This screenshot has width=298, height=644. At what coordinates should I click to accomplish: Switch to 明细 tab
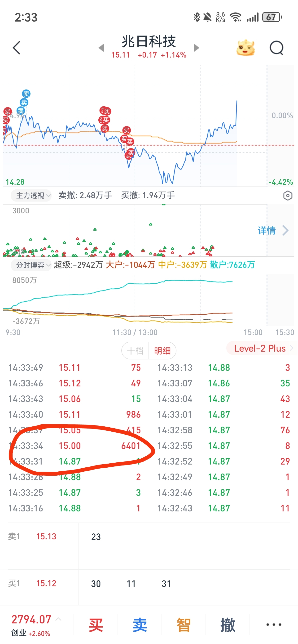162,350
